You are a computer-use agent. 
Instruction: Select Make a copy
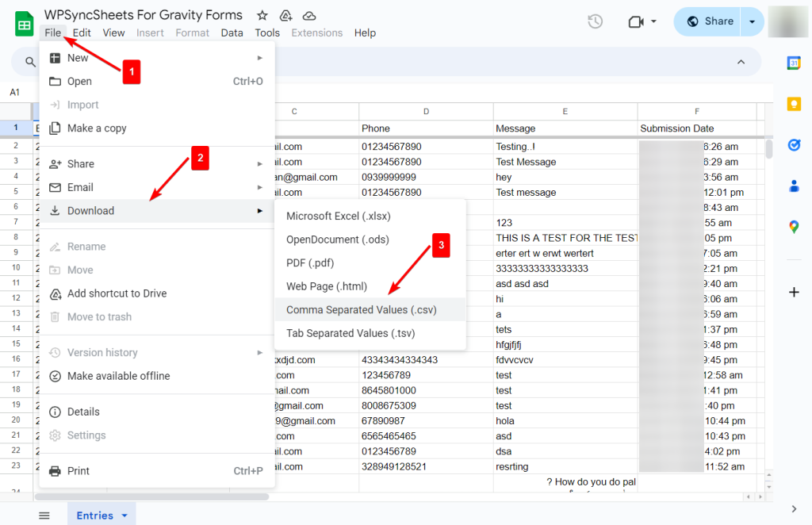pos(157,128)
